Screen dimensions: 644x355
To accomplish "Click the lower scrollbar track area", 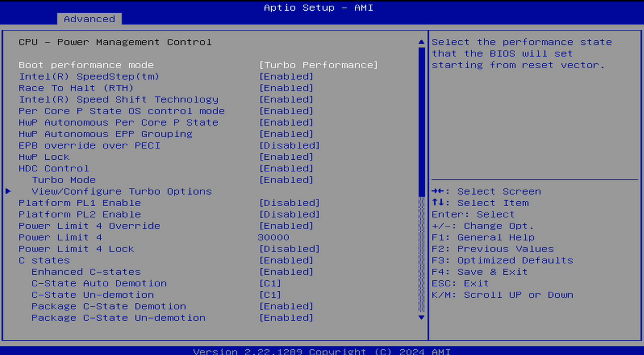I will 422,256.
